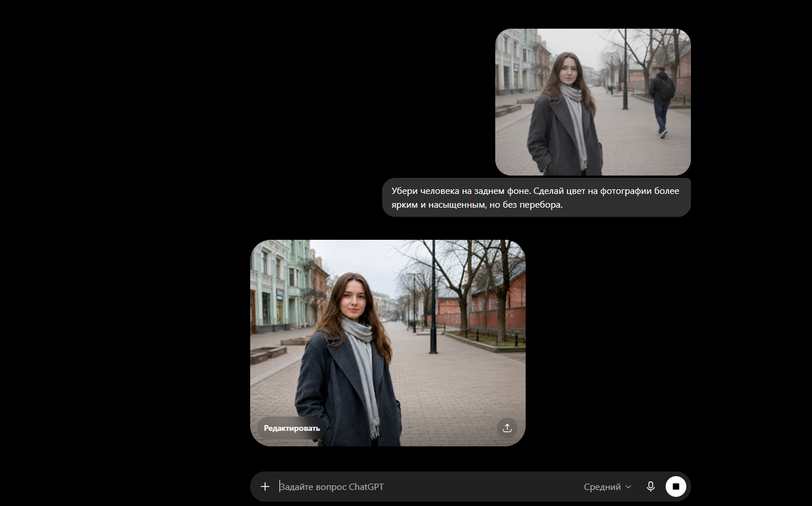This screenshot has width=812, height=506.
Task: Click the share icon on generated image
Action: 507,428
